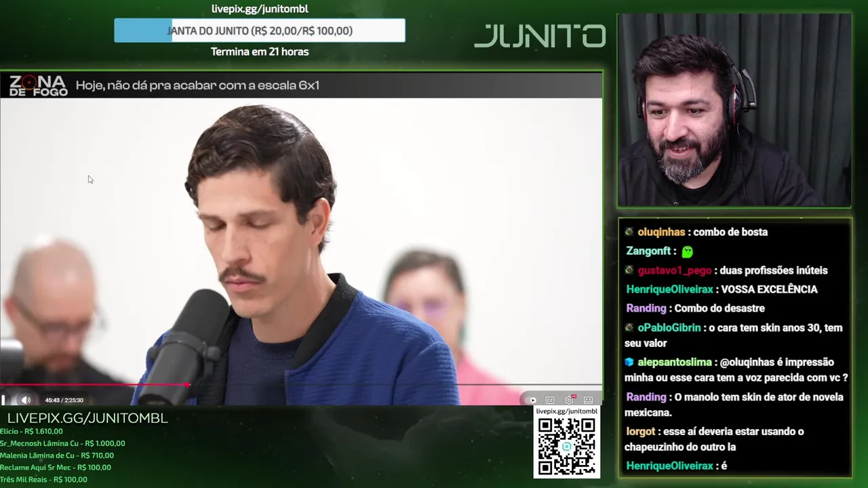Mute the video with the speaker icon
The image size is (868, 488).
coord(26,400)
